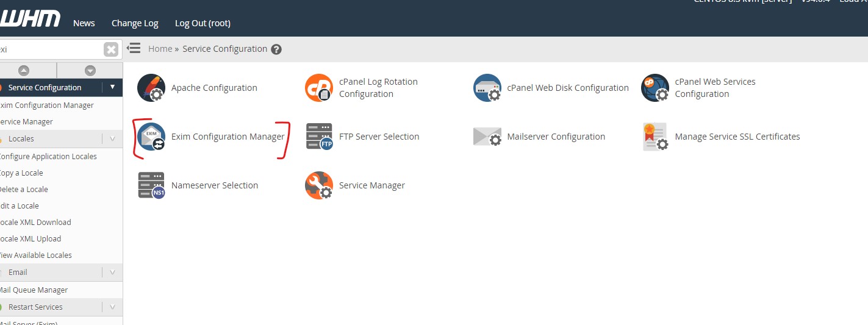Image resolution: width=868 pixels, height=325 pixels.
Task: Go to Home breadcrumb link
Action: point(160,49)
